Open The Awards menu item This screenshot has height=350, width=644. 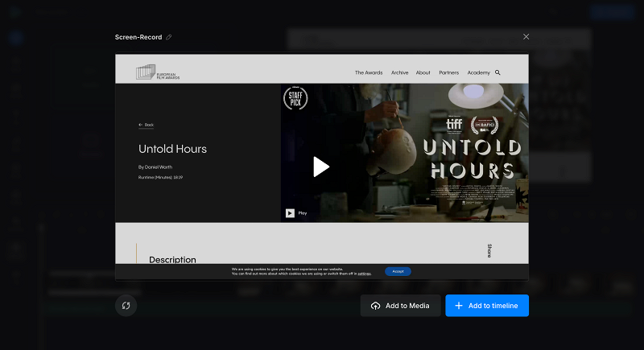click(369, 72)
